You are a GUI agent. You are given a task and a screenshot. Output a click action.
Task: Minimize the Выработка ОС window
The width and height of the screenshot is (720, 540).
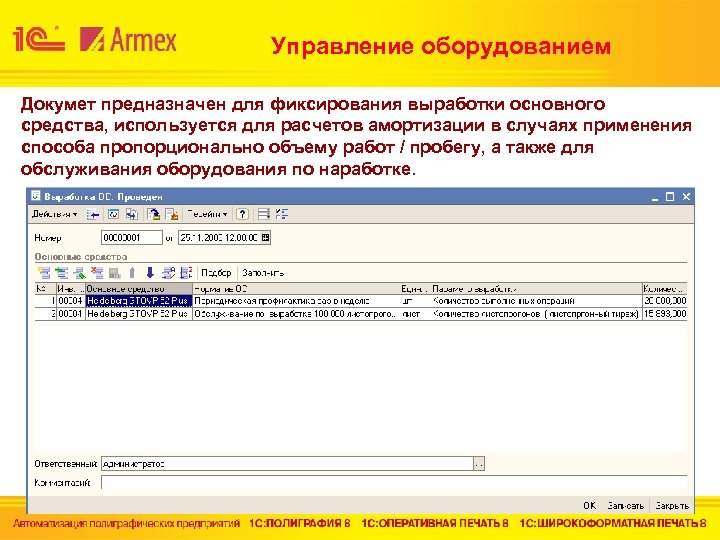point(655,197)
